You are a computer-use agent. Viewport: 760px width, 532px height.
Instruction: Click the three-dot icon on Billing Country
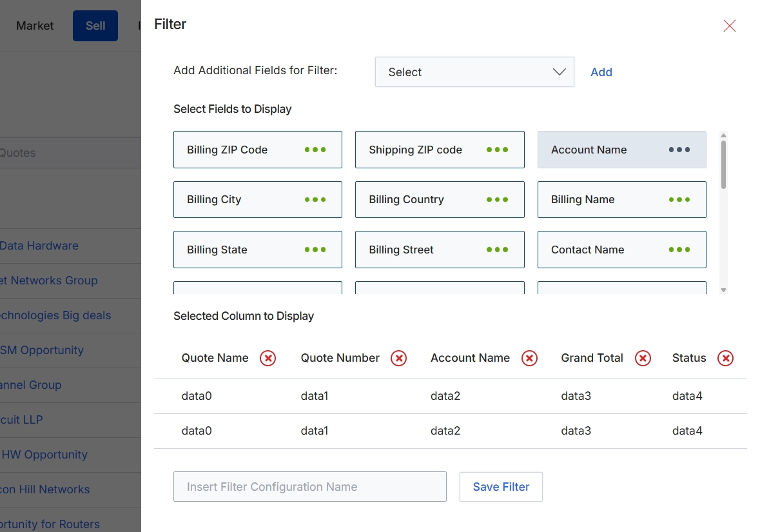point(497,200)
